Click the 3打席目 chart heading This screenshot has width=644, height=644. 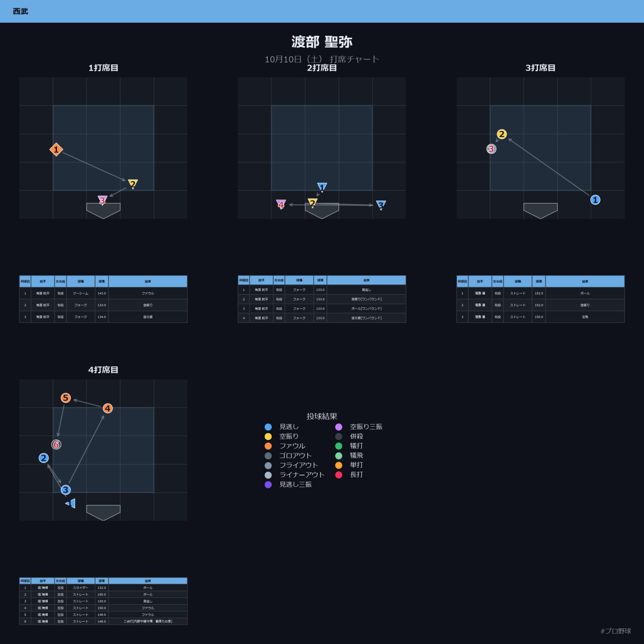pos(540,68)
